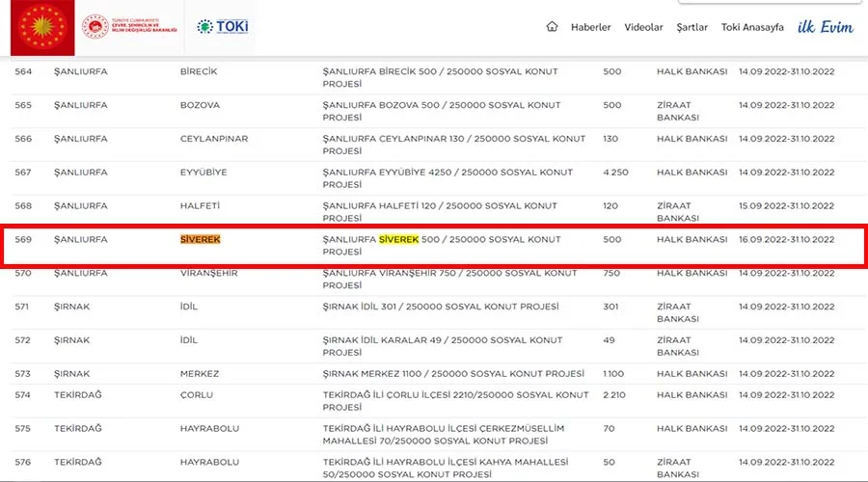The width and height of the screenshot is (868, 482).
Task: Click ŞANLIURFA BİRECİK 500 project name
Action: (440, 77)
